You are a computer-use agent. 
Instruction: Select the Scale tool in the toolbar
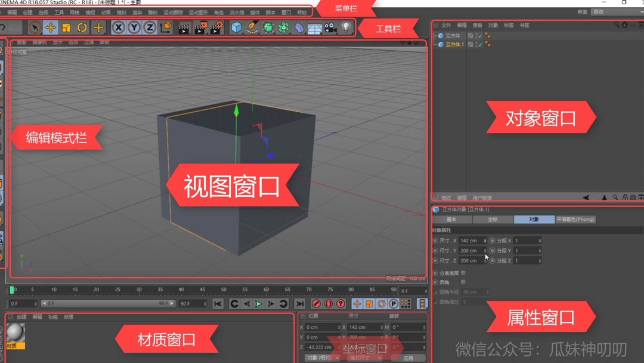pos(67,27)
